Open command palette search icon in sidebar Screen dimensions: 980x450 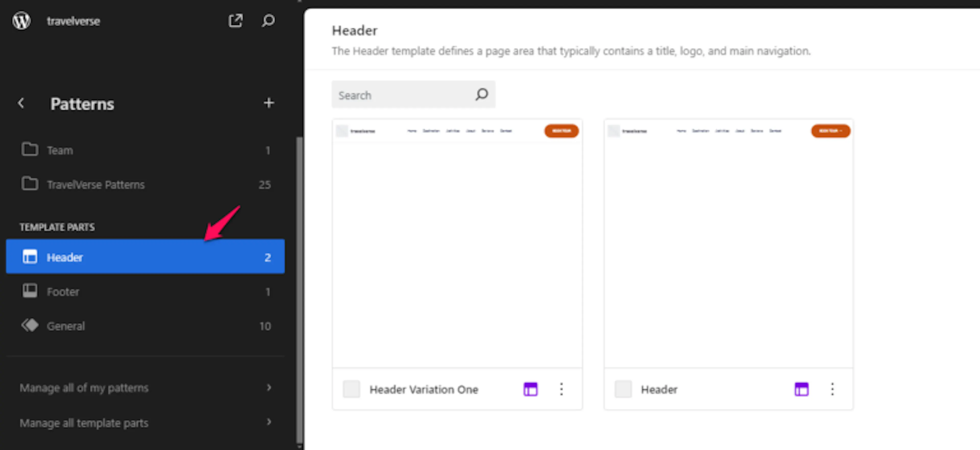pos(268,20)
